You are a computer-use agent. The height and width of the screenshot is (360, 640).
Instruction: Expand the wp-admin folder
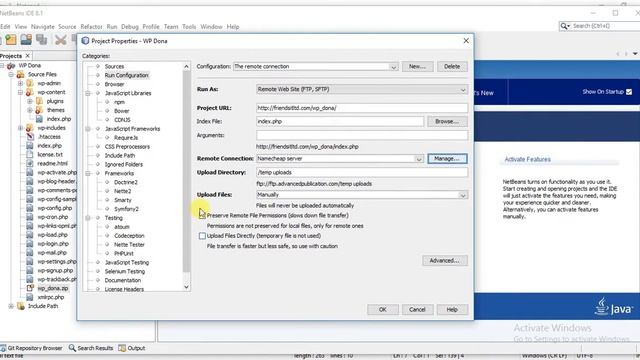click(20, 83)
